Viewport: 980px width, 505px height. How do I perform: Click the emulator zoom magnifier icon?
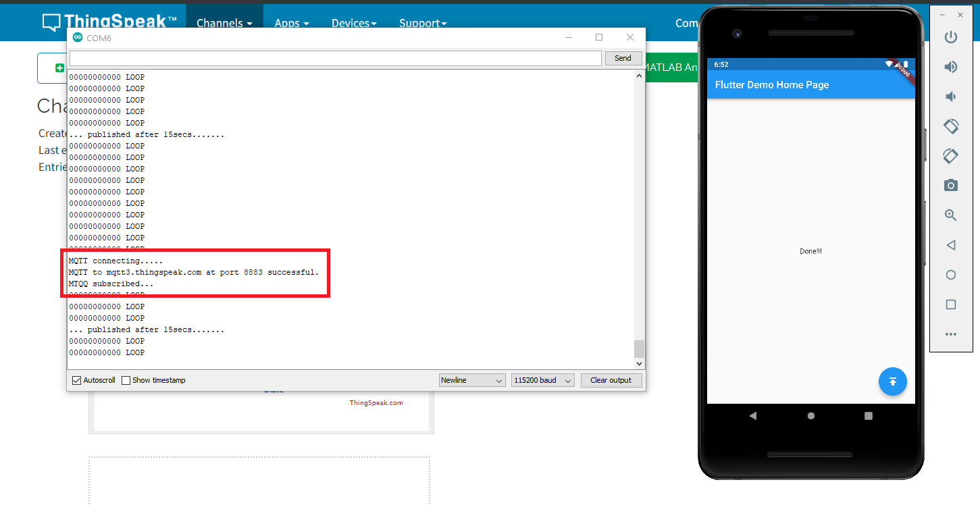(950, 215)
